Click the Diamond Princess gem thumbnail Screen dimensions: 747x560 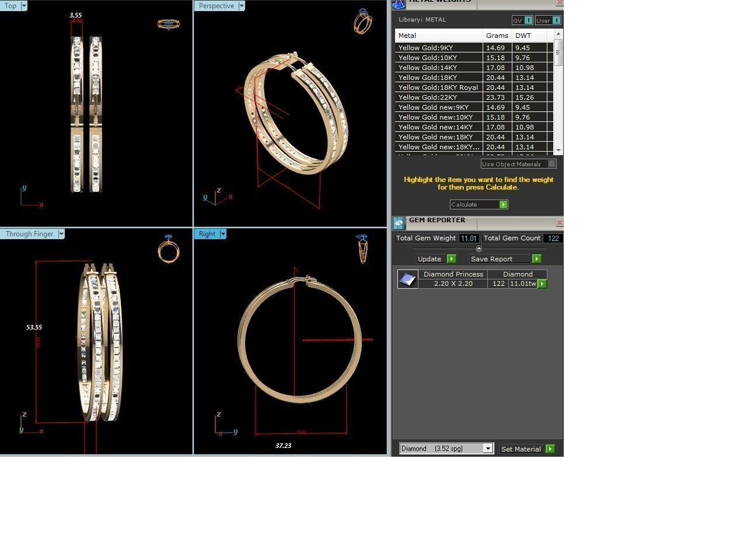[x=407, y=279]
